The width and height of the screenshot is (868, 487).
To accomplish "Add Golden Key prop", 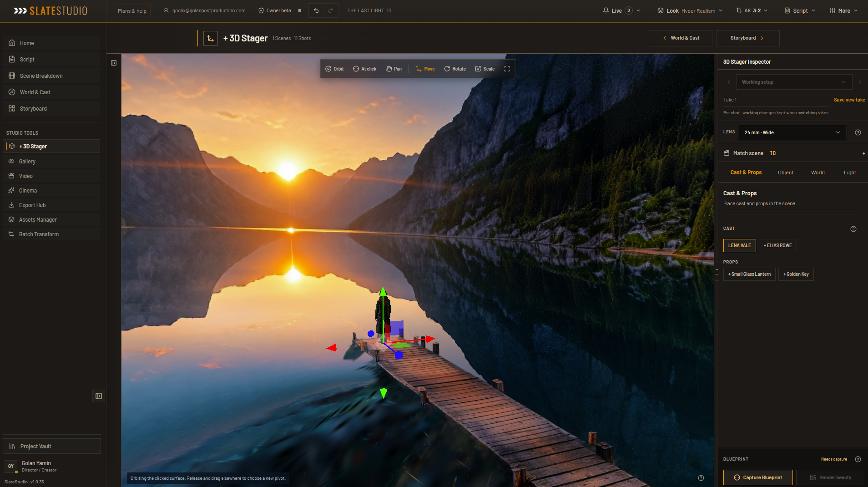I will tap(796, 274).
